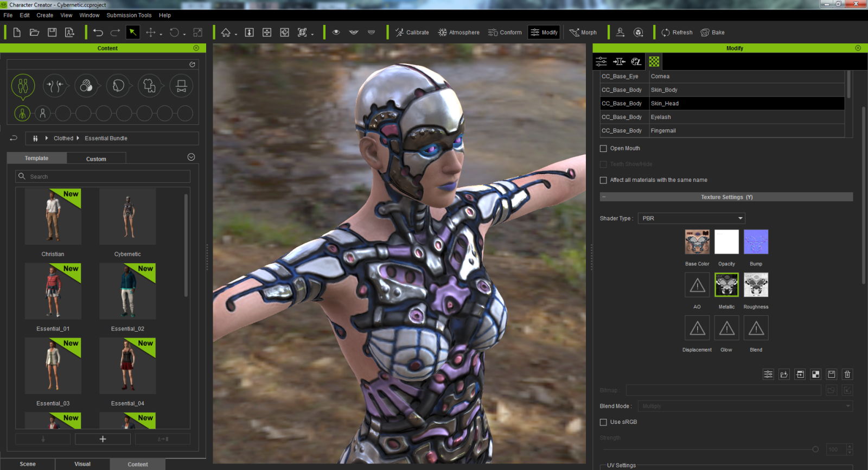This screenshot has height=470, width=868.
Task: Select the Cybernetic character thumbnail
Action: point(127,217)
